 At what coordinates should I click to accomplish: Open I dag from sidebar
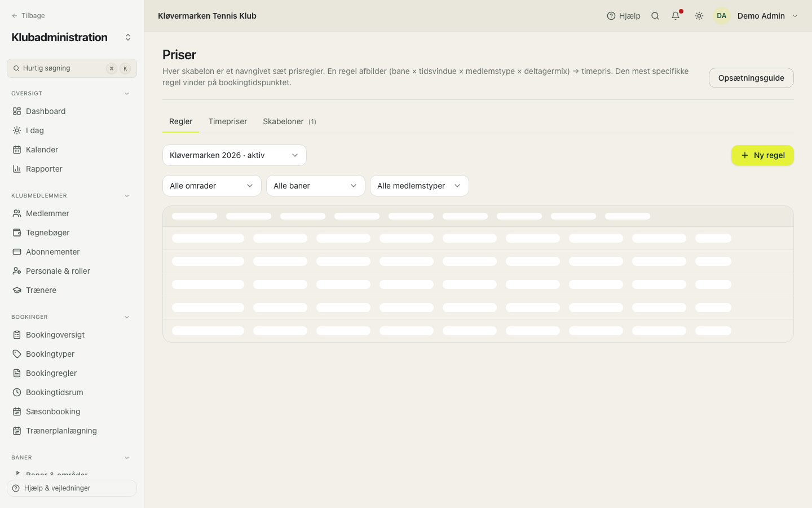coord(72,130)
